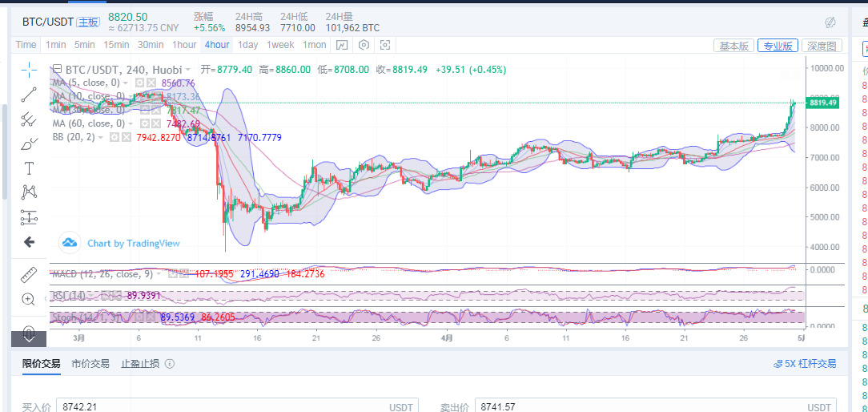Expand RSI (14) dropdown arrow
The height and width of the screenshot is (412, 868).
[x=91, y=296]
